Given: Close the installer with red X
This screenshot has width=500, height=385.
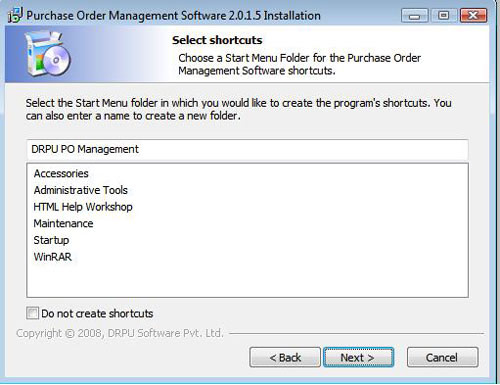Looking at the screenshot, I should [473, 15].
